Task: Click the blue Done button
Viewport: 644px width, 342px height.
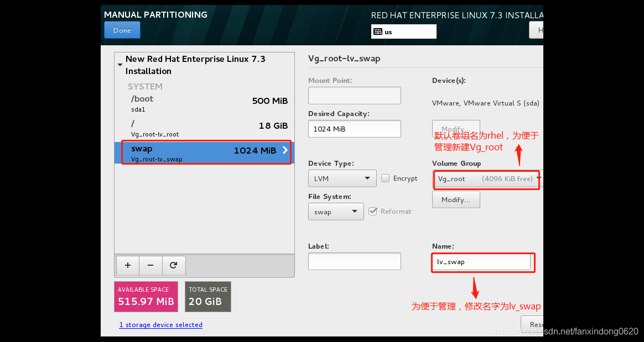Action: (x=122, y=30)
